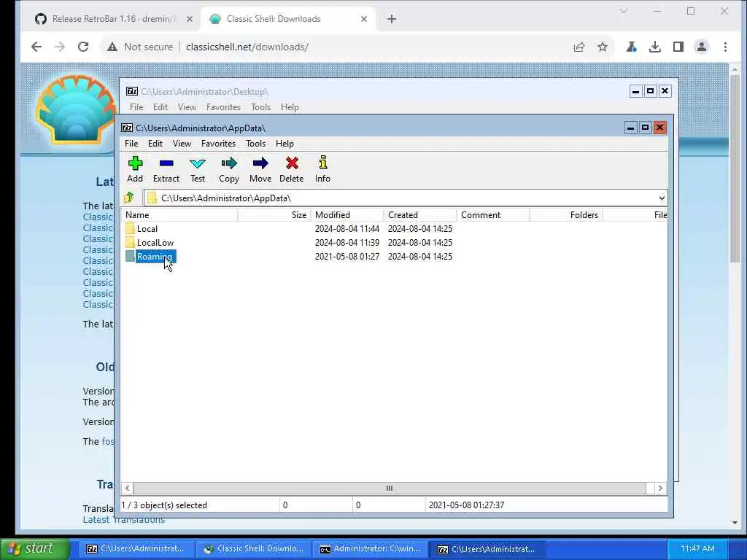
Task: Click the Roaming modified date 2021-05-08 01:27
Action: click(x=347, y=256)
